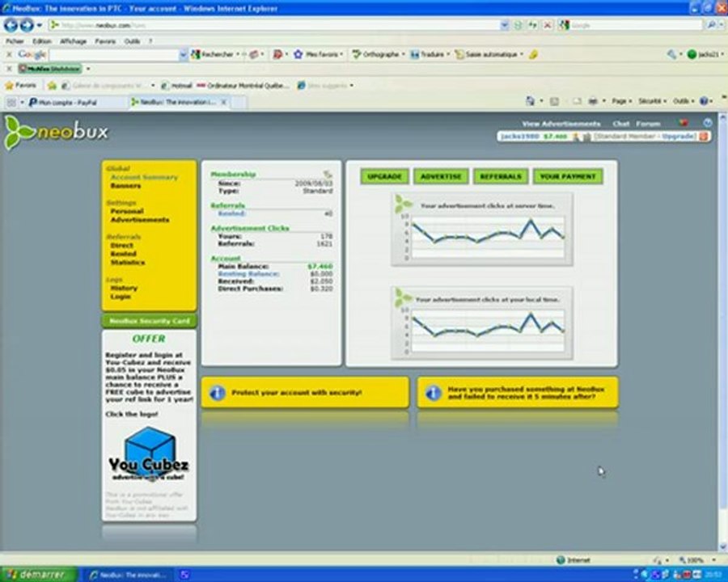Click the IE help question mark icon

(x=704, y=101)
